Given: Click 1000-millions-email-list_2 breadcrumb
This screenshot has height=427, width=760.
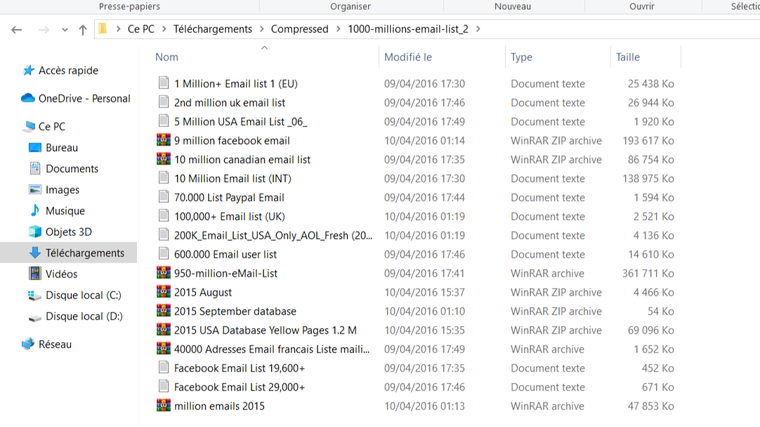Looking at the screenshot, I should tap(408, 29).
